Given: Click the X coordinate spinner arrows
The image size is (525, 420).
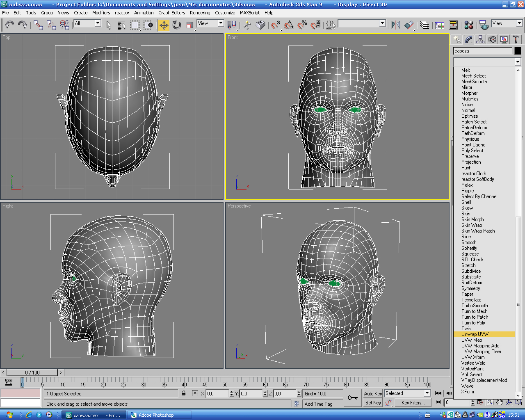Looking at the screenshot, I should [231, 394].
